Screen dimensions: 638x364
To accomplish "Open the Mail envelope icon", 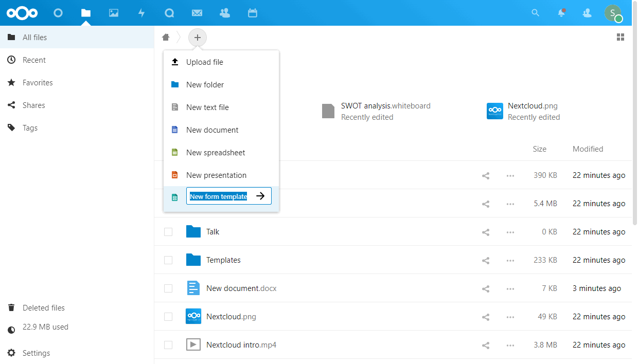I will click(x=197, y=13).
